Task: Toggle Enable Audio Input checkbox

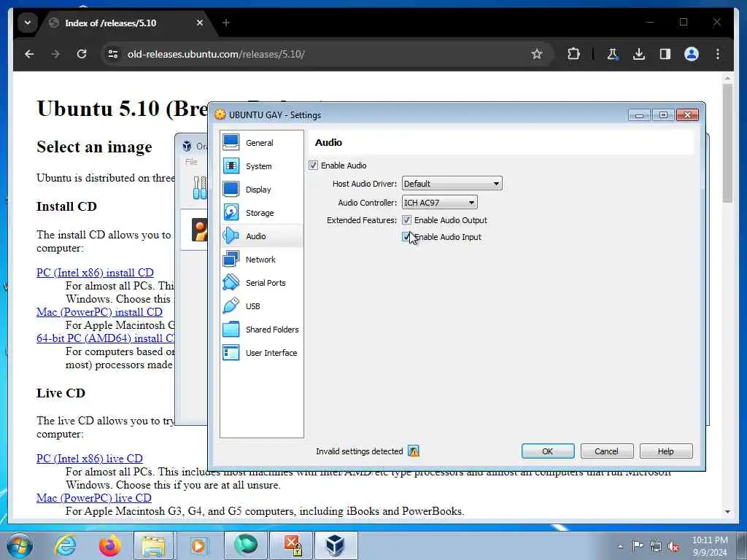Action: (x=406, y=237)
